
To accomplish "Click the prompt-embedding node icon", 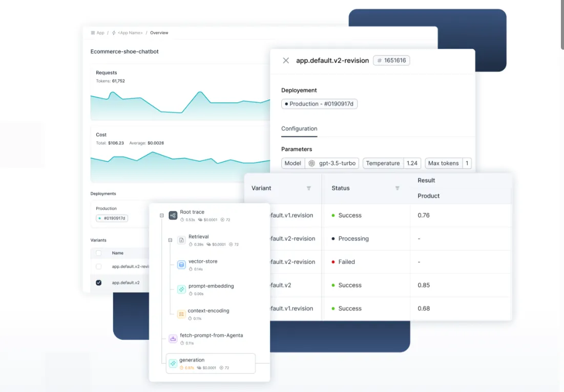I will point(181,289).
